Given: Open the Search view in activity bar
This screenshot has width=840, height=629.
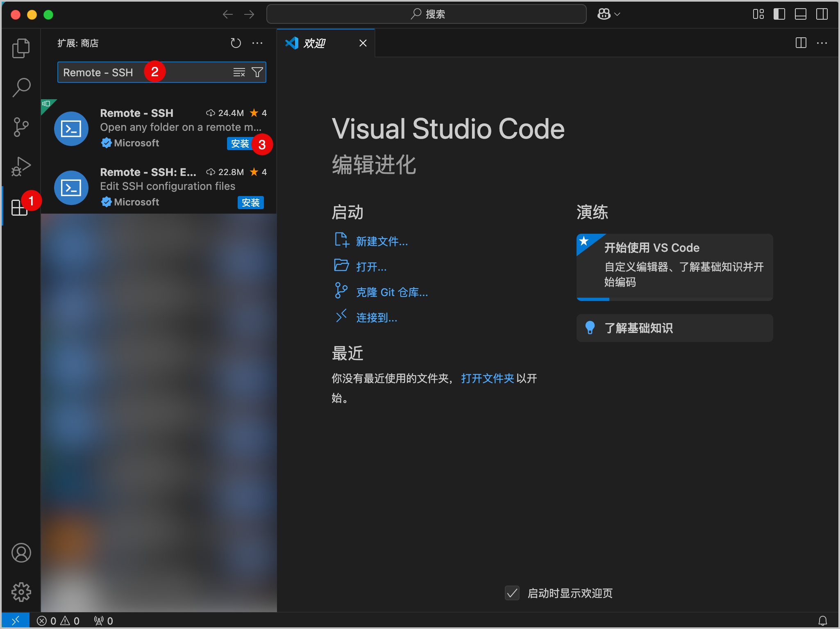Looking at the screenshot, I should 21,87.
